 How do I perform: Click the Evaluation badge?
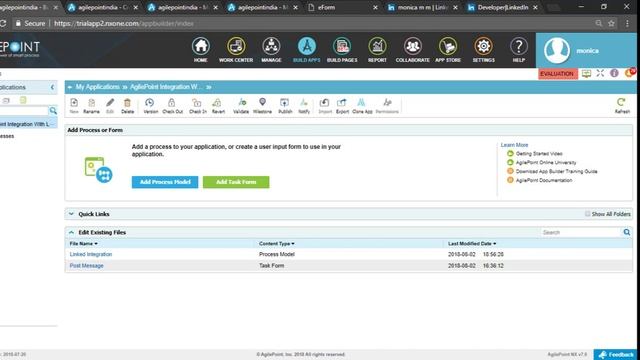pyautogui.click(x=557, y=74)
